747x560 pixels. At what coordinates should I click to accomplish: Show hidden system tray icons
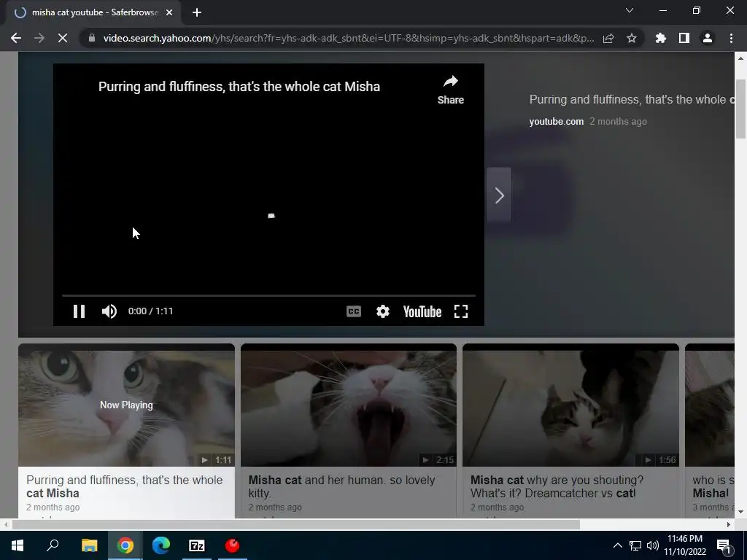point(617,545)
